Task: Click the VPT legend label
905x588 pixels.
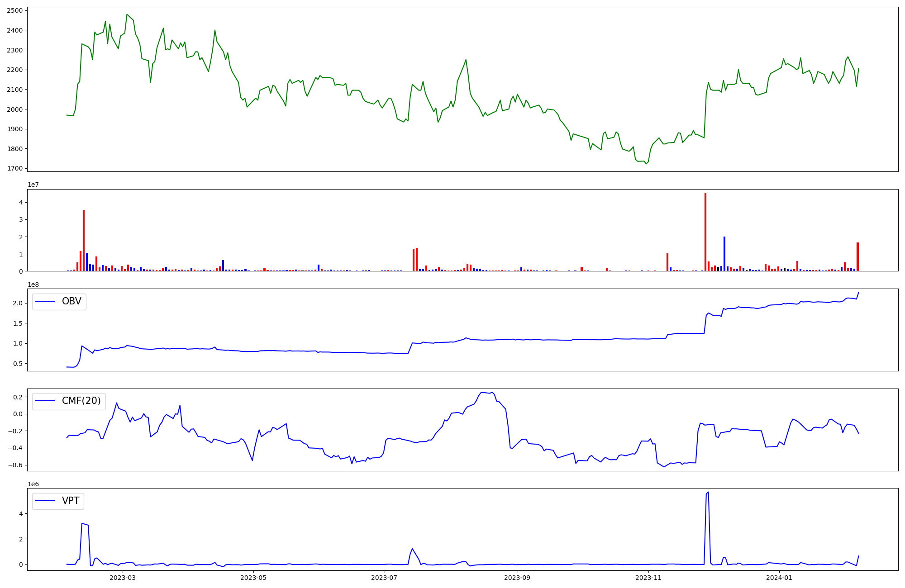Action: [71, 501]
